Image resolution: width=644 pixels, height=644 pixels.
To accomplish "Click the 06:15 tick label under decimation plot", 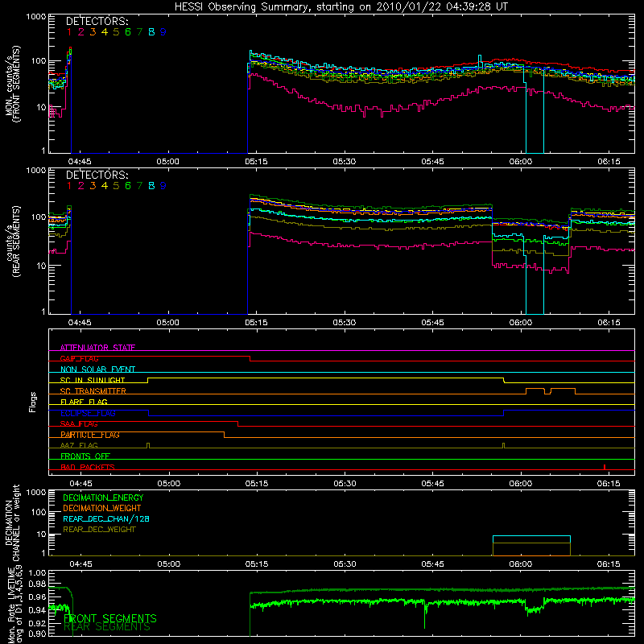I will pyautogui.click(x=609, y=564).
